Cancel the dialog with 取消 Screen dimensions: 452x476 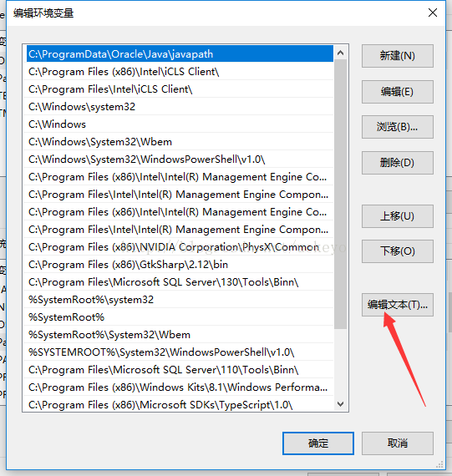point(398,443)
